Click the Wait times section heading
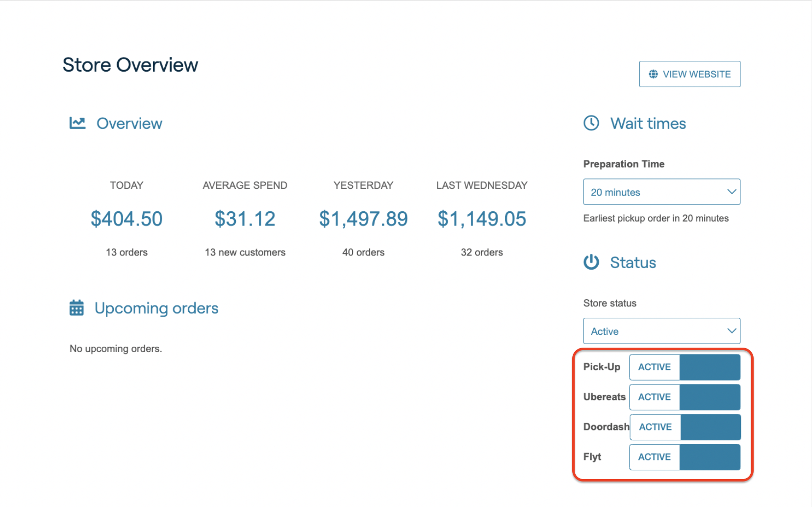Image resolution: width=812 pixels, height=507 pixels. pos(648,124)
